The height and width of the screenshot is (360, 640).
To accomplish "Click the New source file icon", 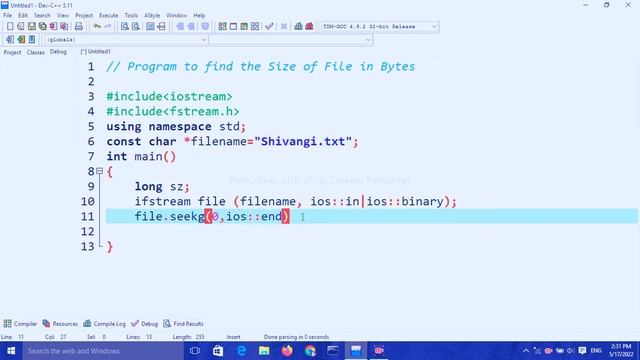I will [x=10, y=27].
